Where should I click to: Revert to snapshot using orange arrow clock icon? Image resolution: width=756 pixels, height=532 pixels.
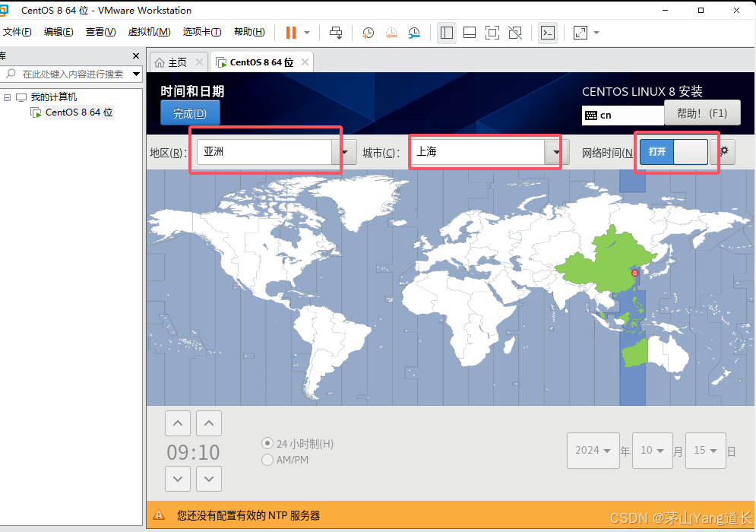point(391,33)
